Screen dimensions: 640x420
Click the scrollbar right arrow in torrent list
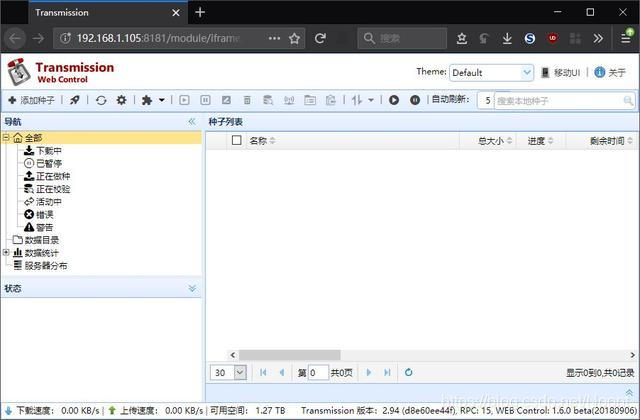633,355
